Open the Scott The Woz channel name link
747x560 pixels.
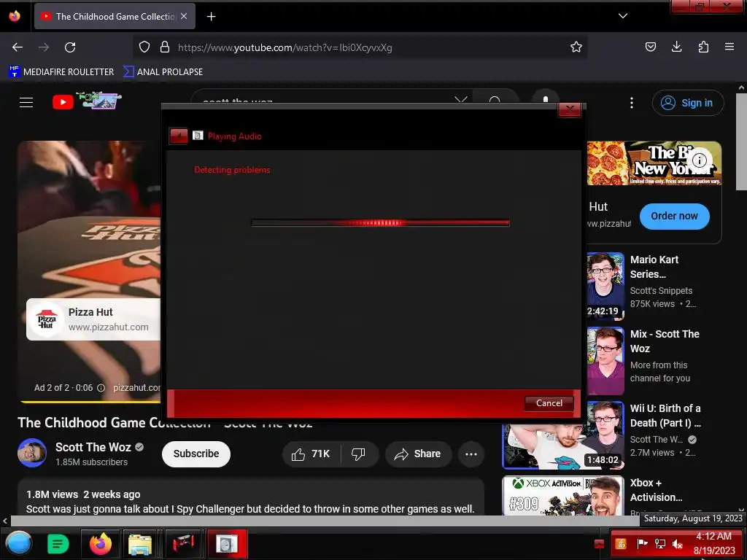click(93, 447)
